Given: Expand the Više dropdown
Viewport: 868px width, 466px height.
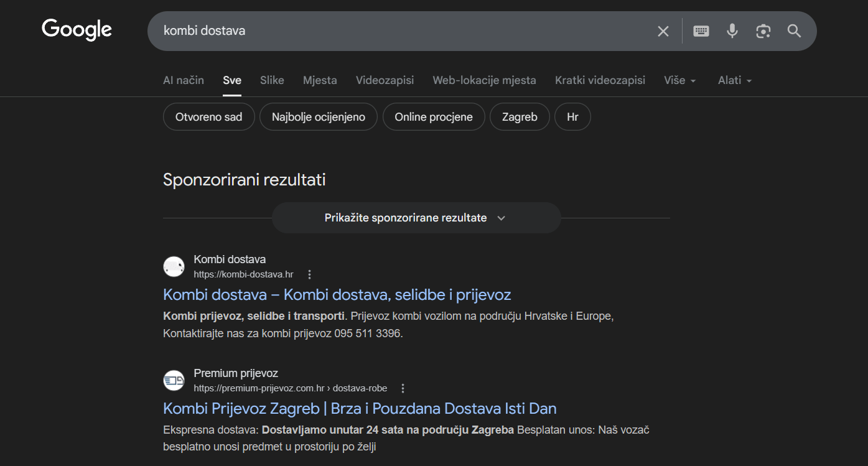Looking at the screenshot, I should click(680, 80).
